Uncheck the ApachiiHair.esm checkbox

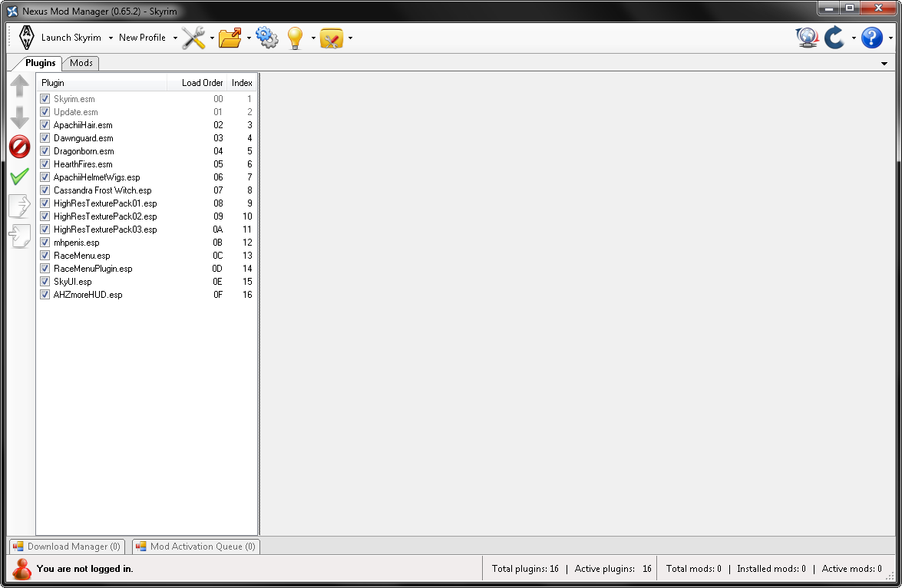(x=45, y=125)
